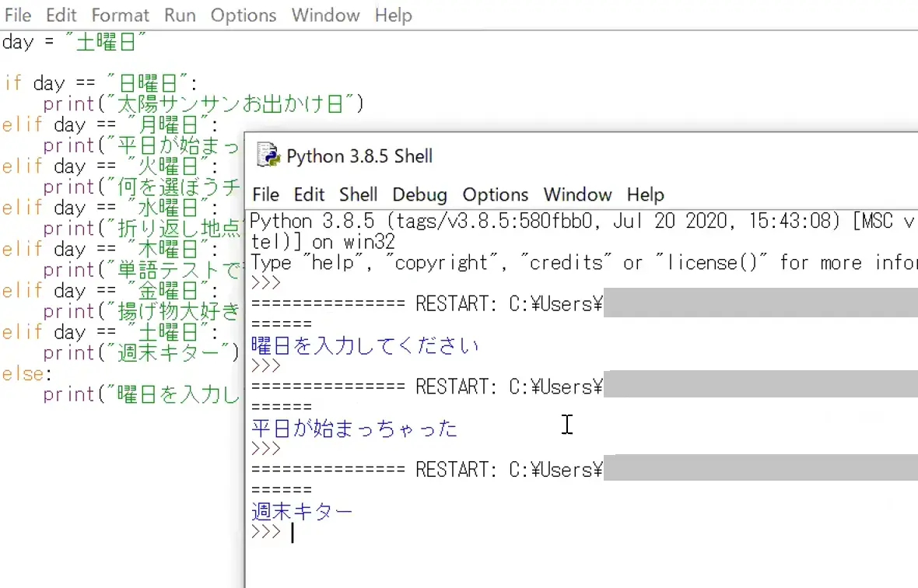Open the File menu in Python Shell
Screen dimensions: 918x588
[x=266, y=194]
